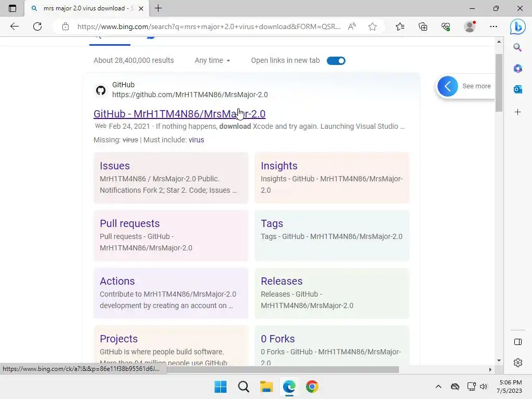This screenshot has height=399, width=532.
Task: Click the vertical scrollbar thumb
Action: click(499, 83)
